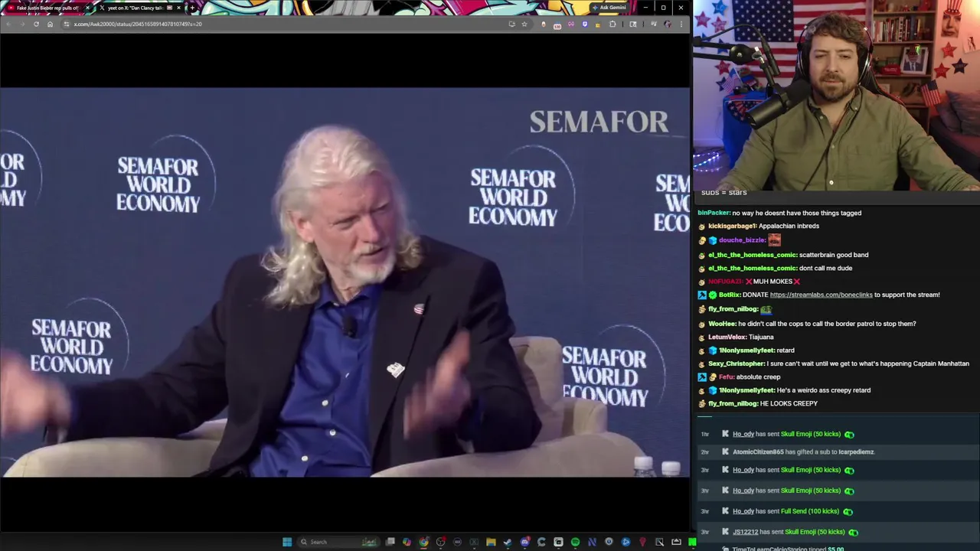Open Discord from the taskbar
Screen dimensions: 980x551
point(524,542)
